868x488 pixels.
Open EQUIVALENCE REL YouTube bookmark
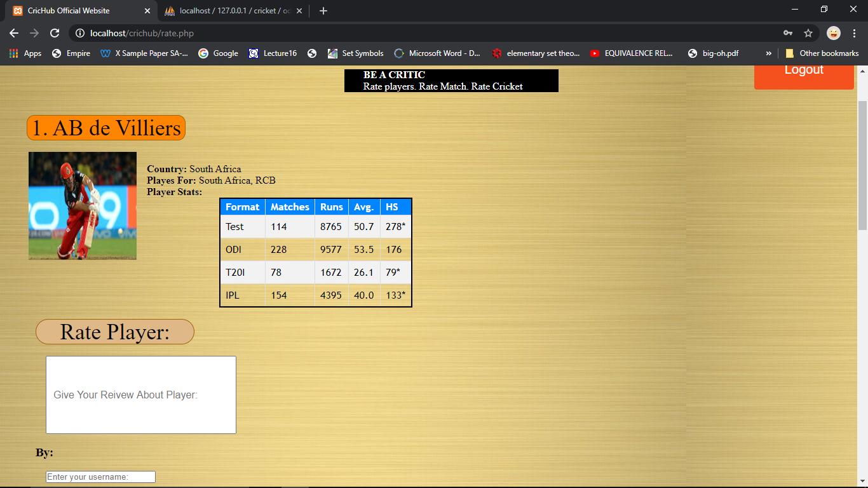[x=632, y=53]
